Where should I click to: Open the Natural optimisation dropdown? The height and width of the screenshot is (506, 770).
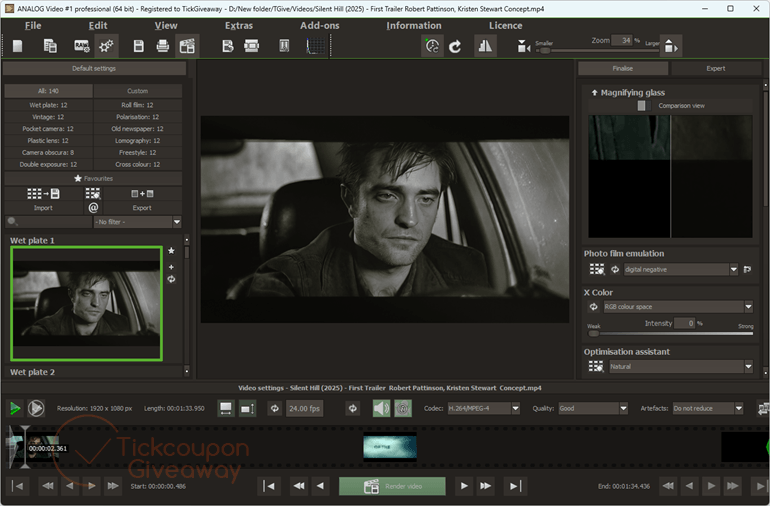tap(681, 366)
